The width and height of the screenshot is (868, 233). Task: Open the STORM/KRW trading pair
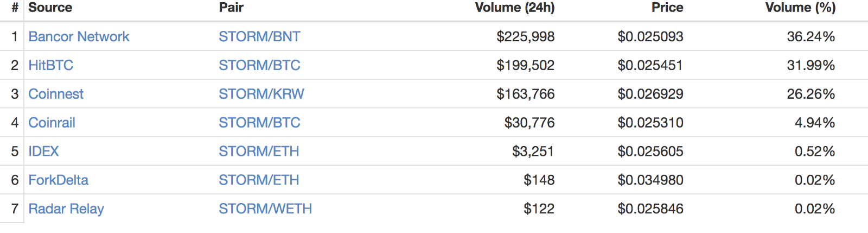pos(261,94)
